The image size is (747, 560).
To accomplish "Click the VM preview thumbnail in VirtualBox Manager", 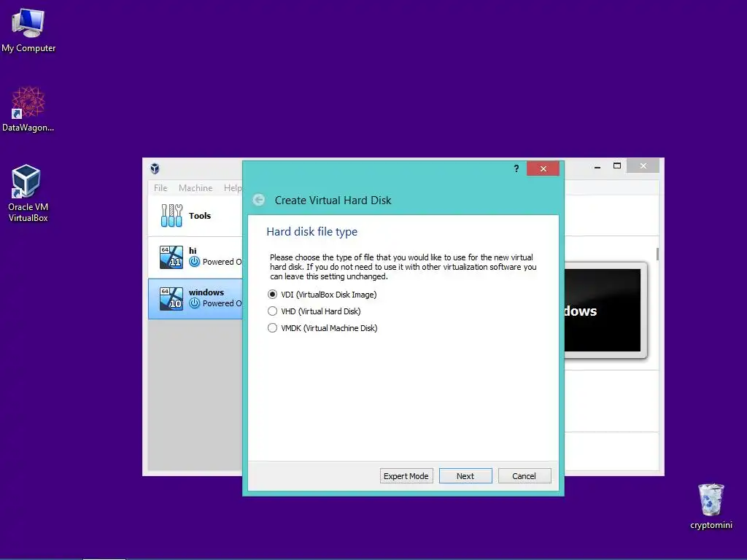I will [x=605, y=310].
